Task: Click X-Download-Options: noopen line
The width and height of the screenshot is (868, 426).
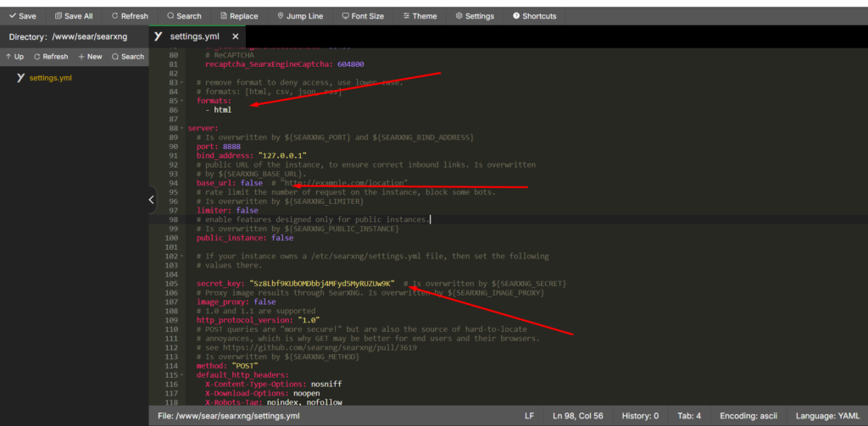Action: point(263,393)
